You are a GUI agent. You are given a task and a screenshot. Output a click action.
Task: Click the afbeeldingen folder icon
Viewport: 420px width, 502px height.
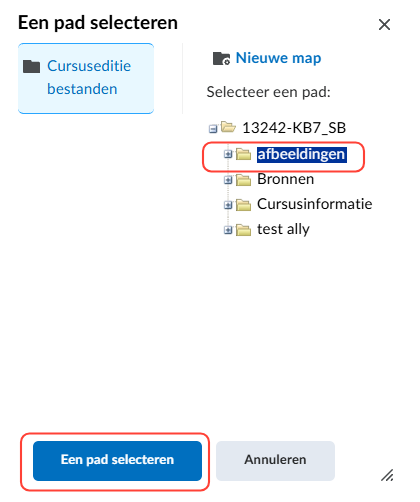pyautogui.click(x=243, y=154)
